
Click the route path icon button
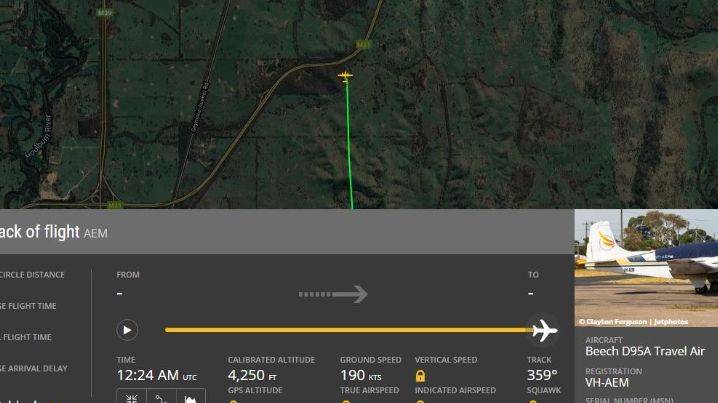pos(161,398)
